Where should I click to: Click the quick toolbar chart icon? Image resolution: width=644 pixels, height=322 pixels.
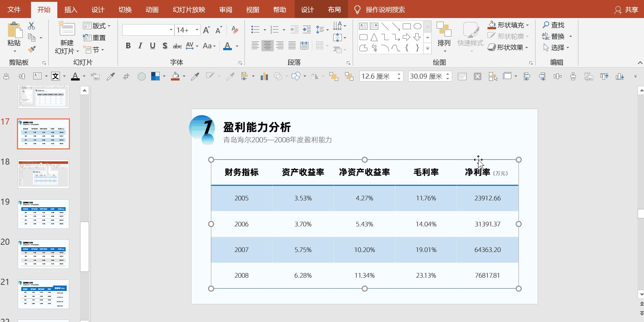point(264,76)
